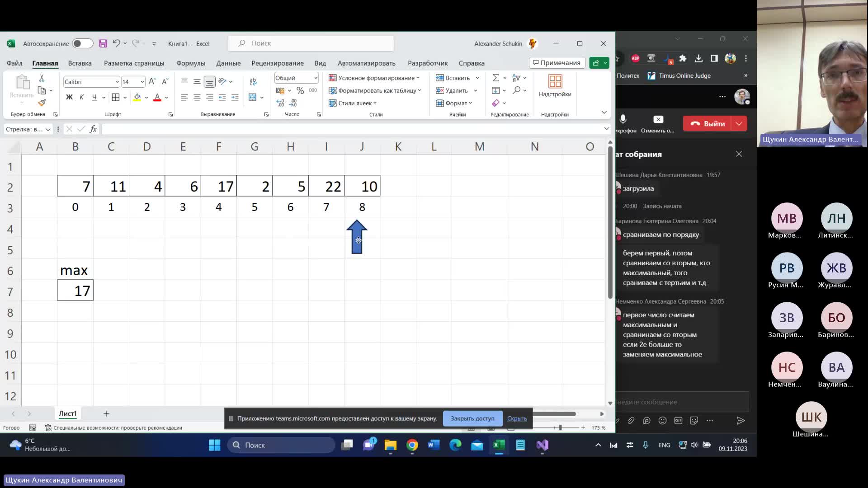This screenshot has height=488, width=868.
Task: Apply the red font color A
Action: (157, 97)
